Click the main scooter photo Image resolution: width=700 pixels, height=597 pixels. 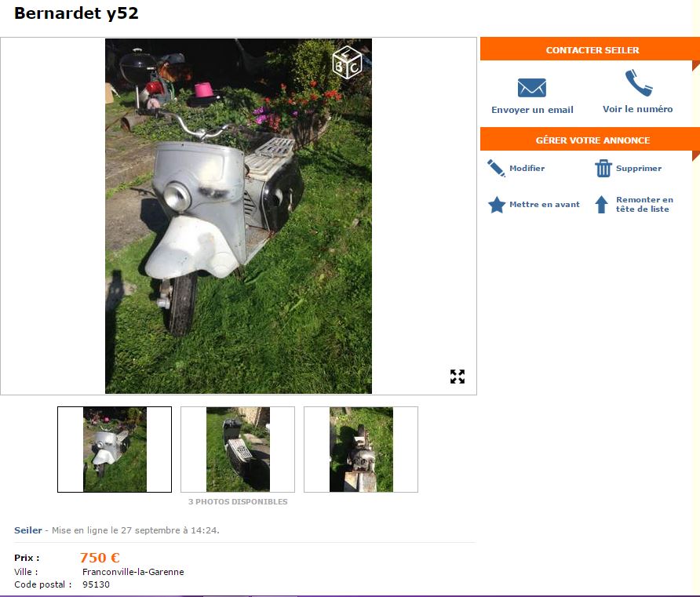[239, 216]
